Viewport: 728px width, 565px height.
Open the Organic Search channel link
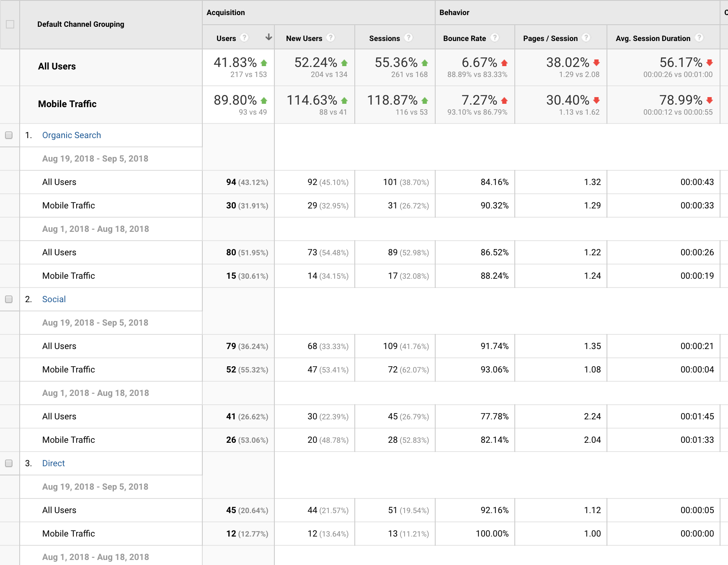coord(72,135)
